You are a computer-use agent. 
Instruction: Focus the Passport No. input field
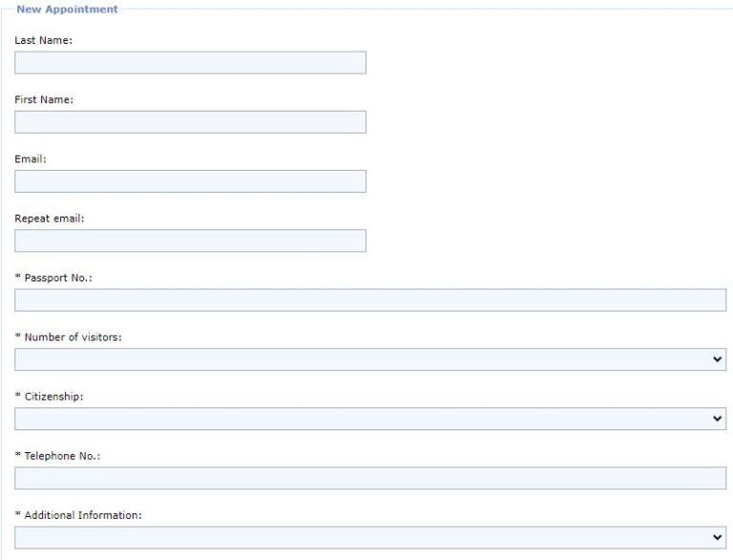coord(370,301)
